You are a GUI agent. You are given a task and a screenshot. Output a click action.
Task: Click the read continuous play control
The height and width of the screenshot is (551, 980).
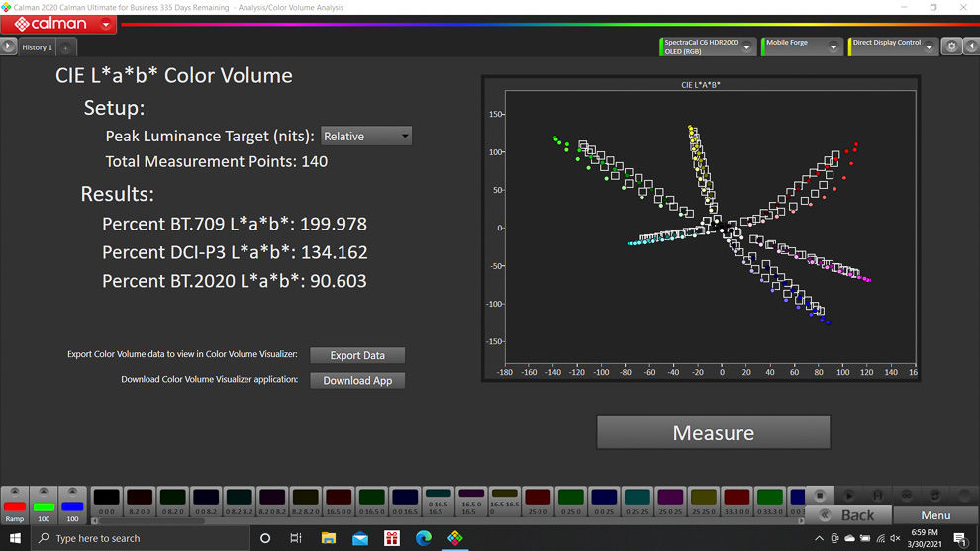point(848,496)
